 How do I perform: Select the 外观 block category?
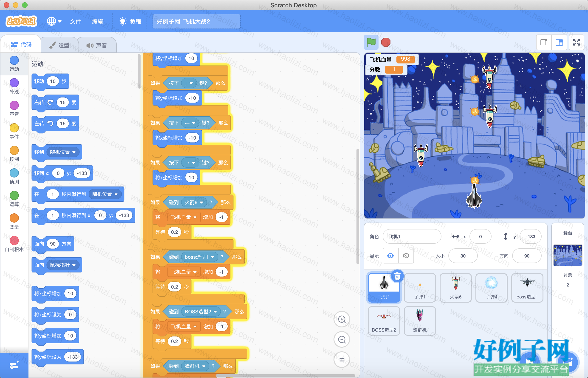tap(14, 86)
